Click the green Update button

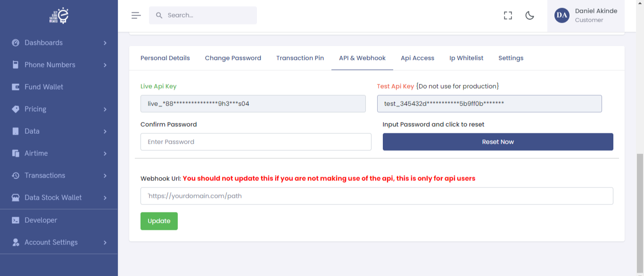pos(159,221)
